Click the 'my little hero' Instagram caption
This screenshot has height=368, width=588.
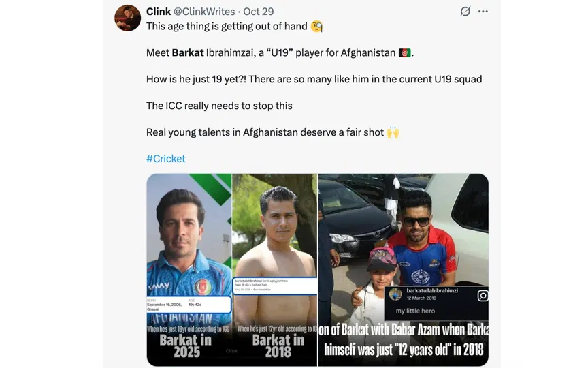click(x=415, y=311)
